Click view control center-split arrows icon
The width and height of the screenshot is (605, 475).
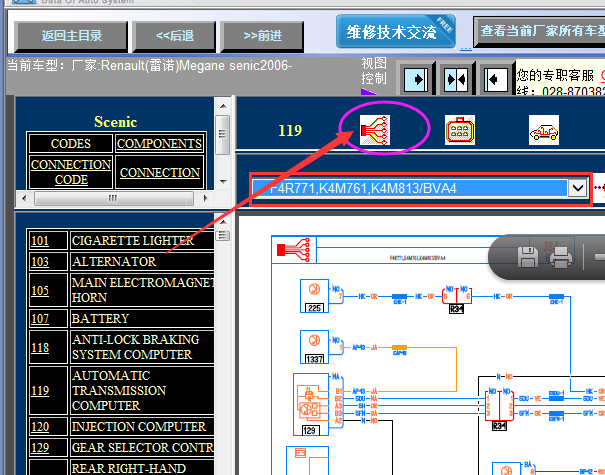tap(456, 79)
